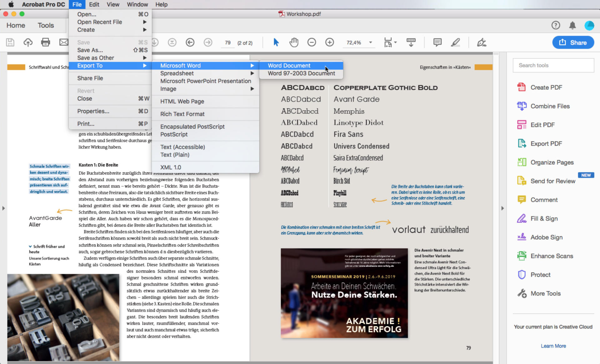600x364 pixels.
Task: Launch the Organize Pages tool
Action: tap(552, 162)
